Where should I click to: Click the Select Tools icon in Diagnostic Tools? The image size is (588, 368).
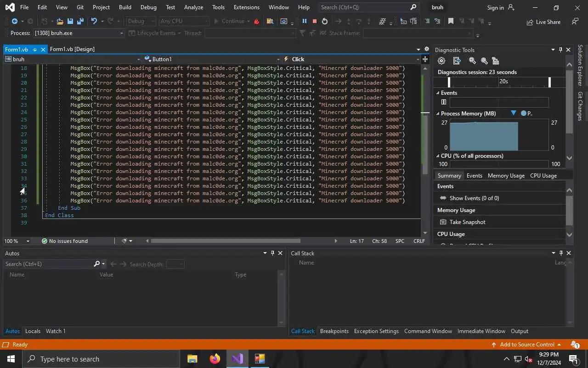[457, 61]
